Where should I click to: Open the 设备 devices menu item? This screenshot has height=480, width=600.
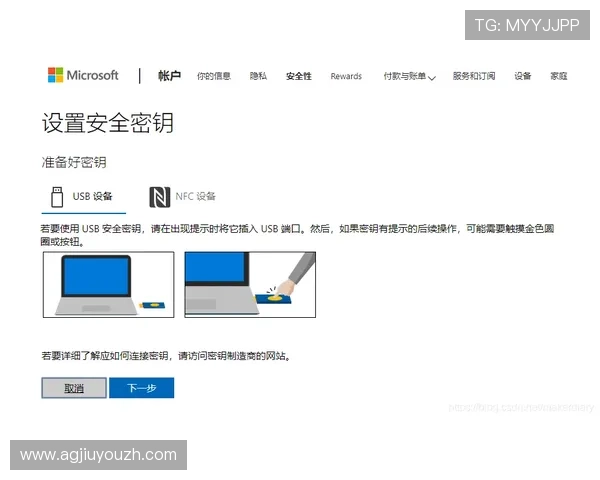click(x=522, y=76)
